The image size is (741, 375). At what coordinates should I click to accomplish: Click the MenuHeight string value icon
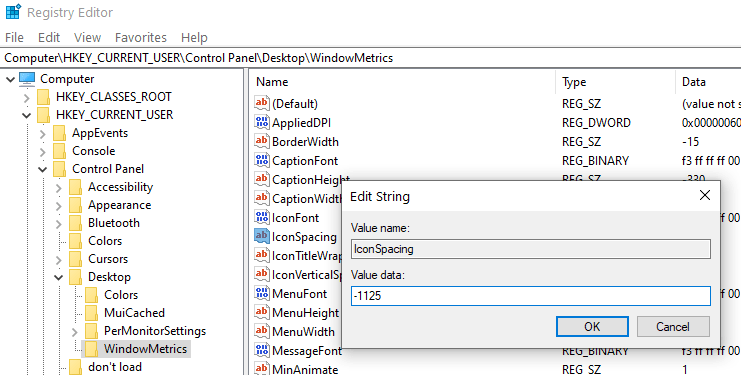261,312
